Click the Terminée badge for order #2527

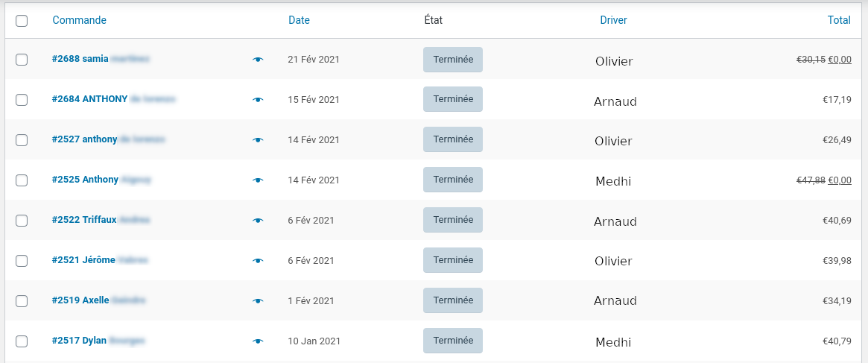[453, 139]
